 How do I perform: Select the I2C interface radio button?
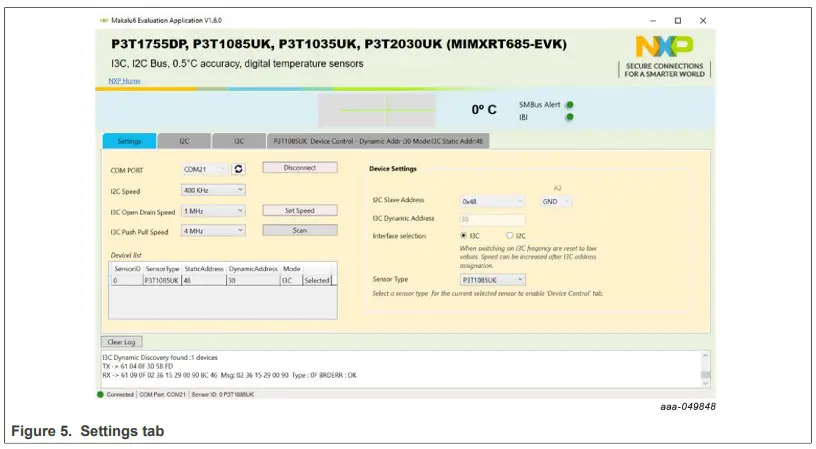coord(509,236)
